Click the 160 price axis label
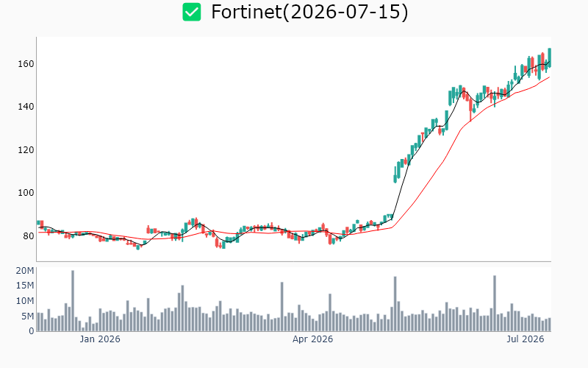The height and width of the screenshot is (368, 588). tap(26, 64)
